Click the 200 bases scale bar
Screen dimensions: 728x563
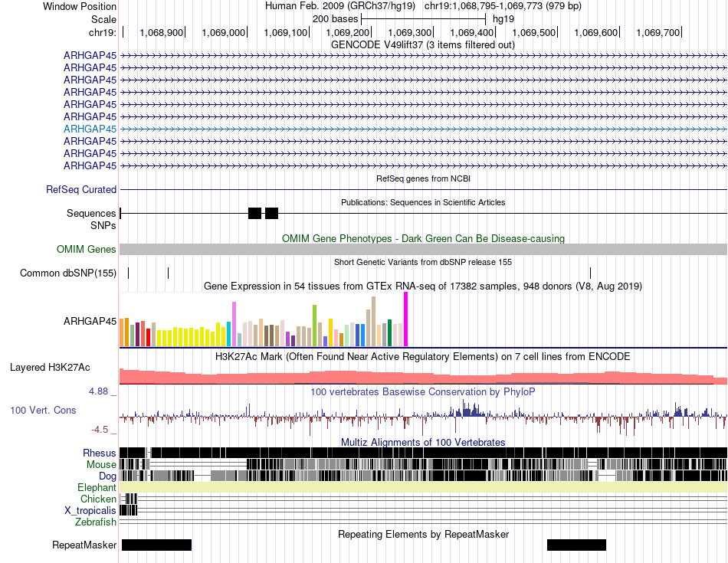[x=423, y=19]
